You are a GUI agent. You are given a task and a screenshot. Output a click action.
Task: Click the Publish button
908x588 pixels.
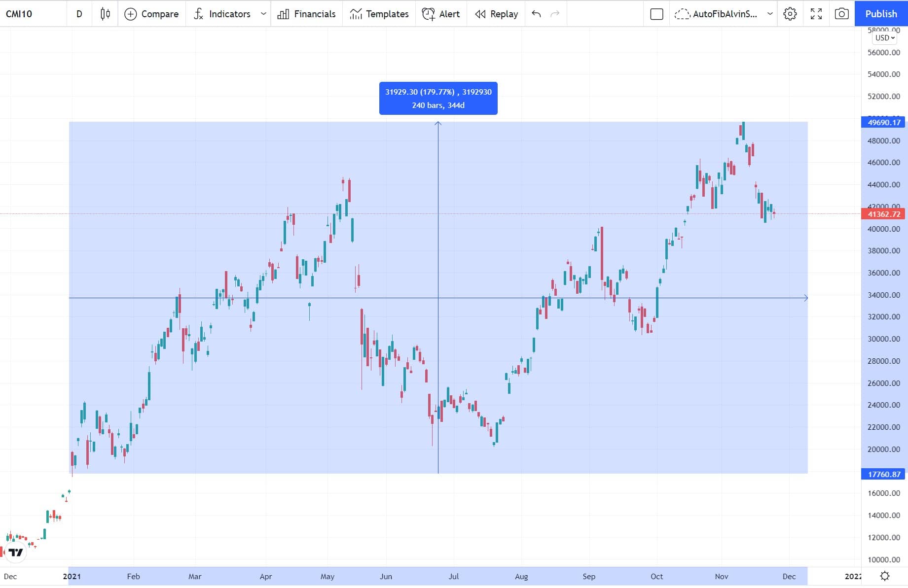(881, 14)
